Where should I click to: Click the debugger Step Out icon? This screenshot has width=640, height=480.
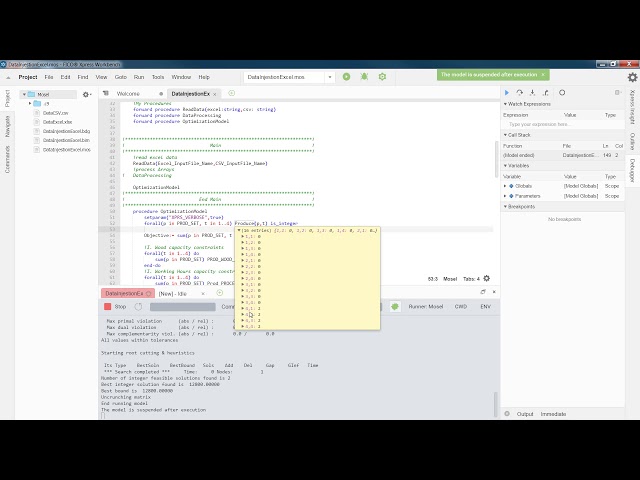(x=546, y=93)
